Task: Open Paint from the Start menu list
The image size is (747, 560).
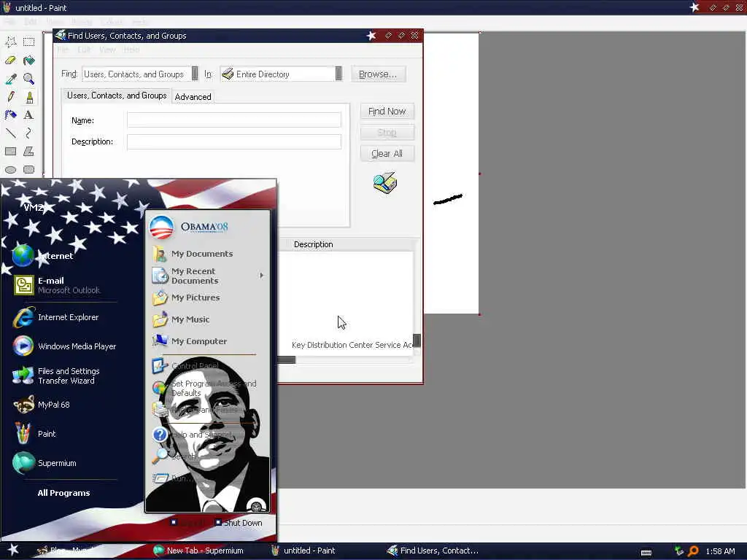Action: click(x=36, y=434)
